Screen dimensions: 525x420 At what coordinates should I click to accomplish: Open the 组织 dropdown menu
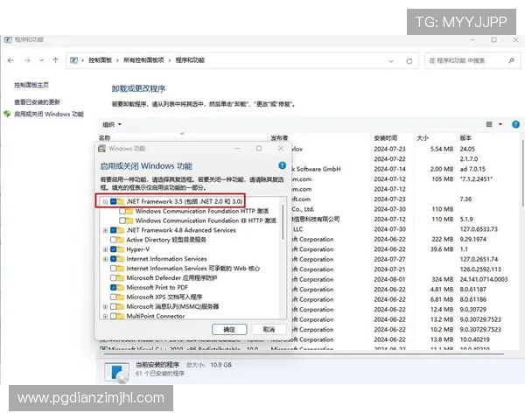(112, 124)
